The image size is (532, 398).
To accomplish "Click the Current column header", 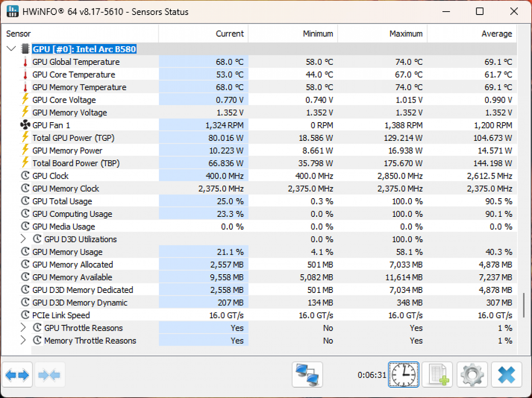I will tap(204, 34).
